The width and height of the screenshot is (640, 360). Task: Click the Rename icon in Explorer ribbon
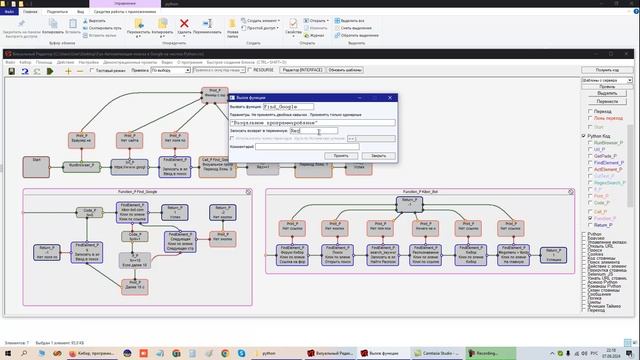click(x=207, y=24)
